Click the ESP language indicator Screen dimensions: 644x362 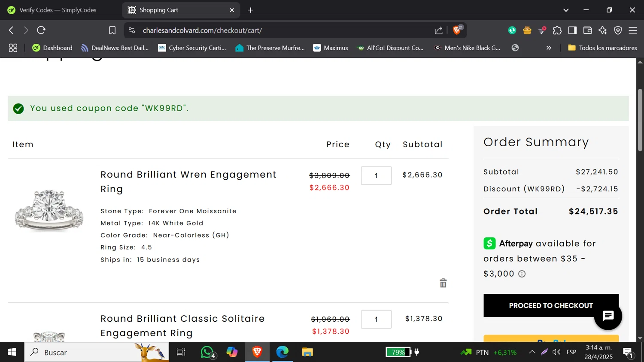[571, 352]
